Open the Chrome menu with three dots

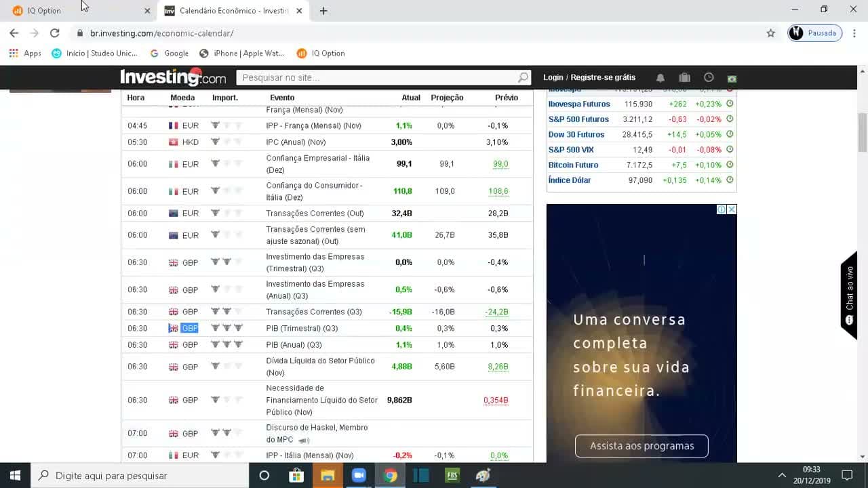click(854, 33)
